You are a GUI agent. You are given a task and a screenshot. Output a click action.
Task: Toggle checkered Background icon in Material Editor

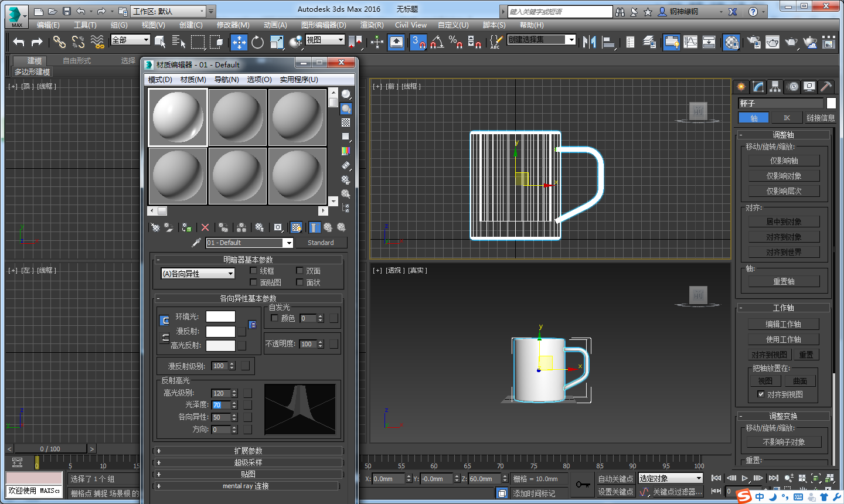[346, 122]
